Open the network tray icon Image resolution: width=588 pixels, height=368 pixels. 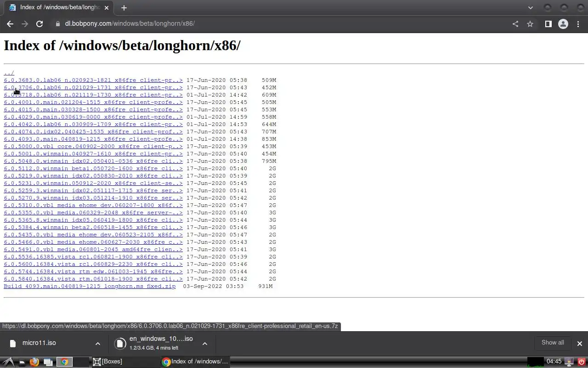(x=569, y=362)
